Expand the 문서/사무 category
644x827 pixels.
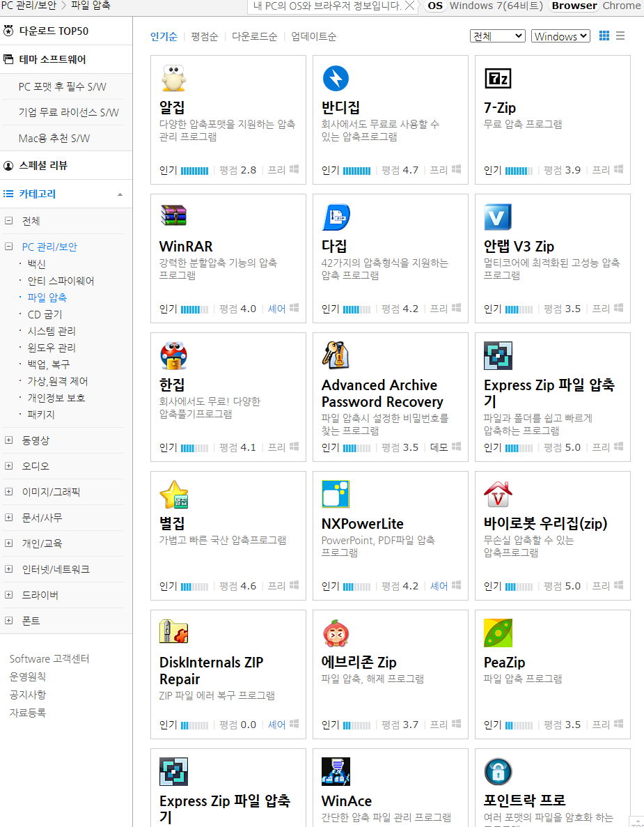click(x=8, y=518)
